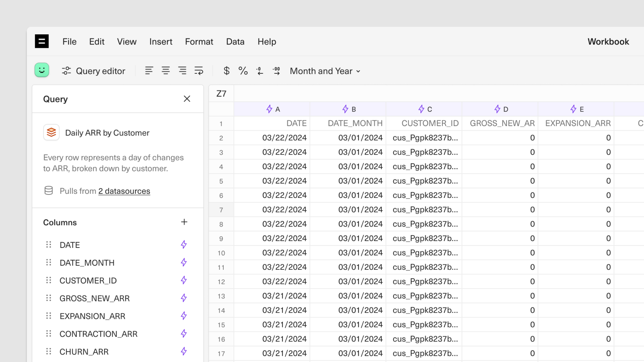Image resolution: width=644 pixels, height=362 pixels.
Task: Click the increase decimal places icon
Action: coord(276,71)
